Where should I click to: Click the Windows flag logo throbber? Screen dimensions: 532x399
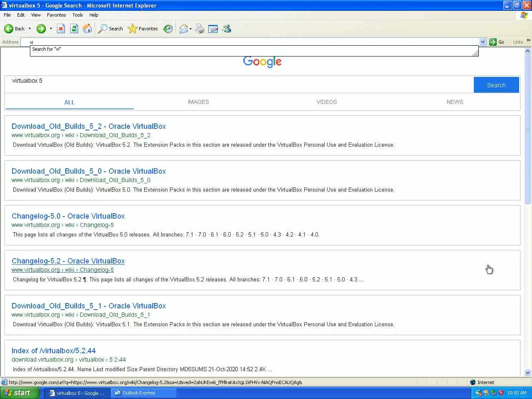click(x=524, y=15)
